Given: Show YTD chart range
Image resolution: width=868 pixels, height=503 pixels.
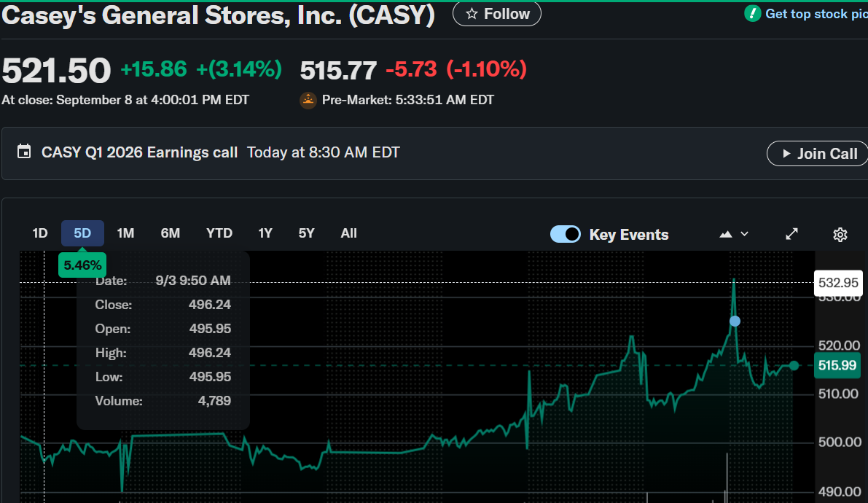Looking at the screenshot, I should [x=219, y=233].
